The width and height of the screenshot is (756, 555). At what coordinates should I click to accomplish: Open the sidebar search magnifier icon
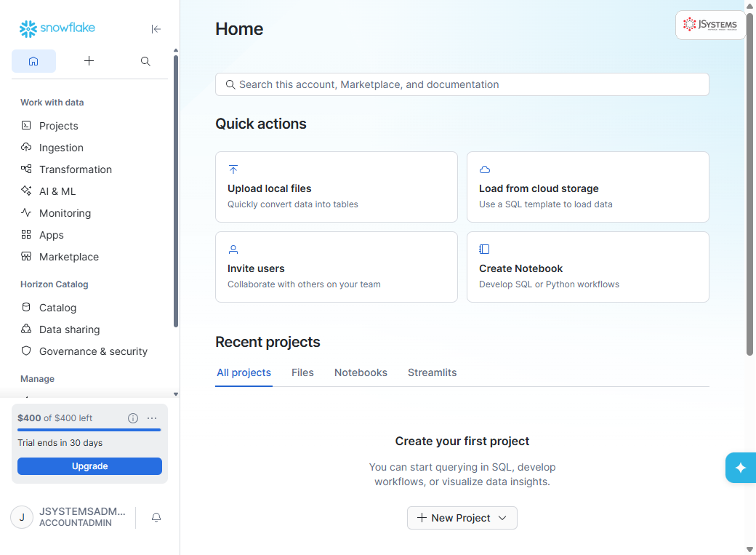click(x=145, y=61)
